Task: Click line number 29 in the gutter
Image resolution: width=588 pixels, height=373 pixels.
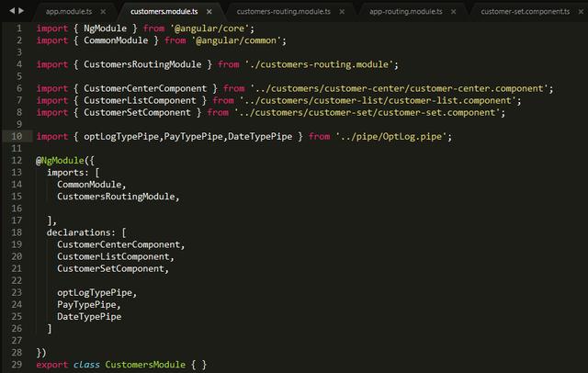Action: click(17, 365)
